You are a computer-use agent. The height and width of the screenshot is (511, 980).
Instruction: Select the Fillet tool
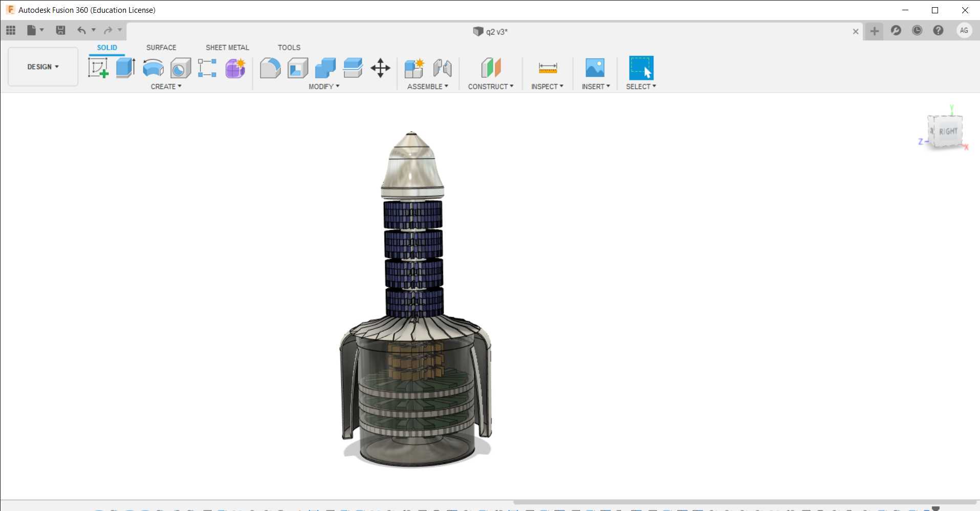[270, 68]
